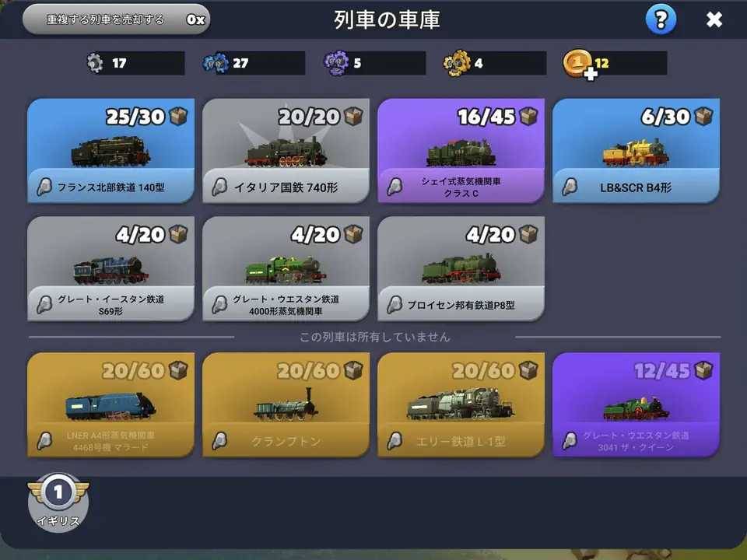Screen dimensions: 747x560
Task: Click the gold coin plus icon
Action: click(x=579, y=64)
